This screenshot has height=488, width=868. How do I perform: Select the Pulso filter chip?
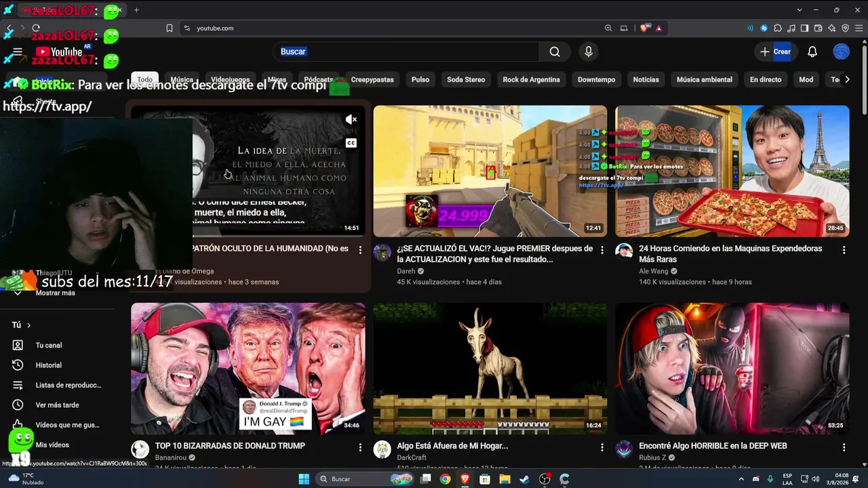pos(420,79)
